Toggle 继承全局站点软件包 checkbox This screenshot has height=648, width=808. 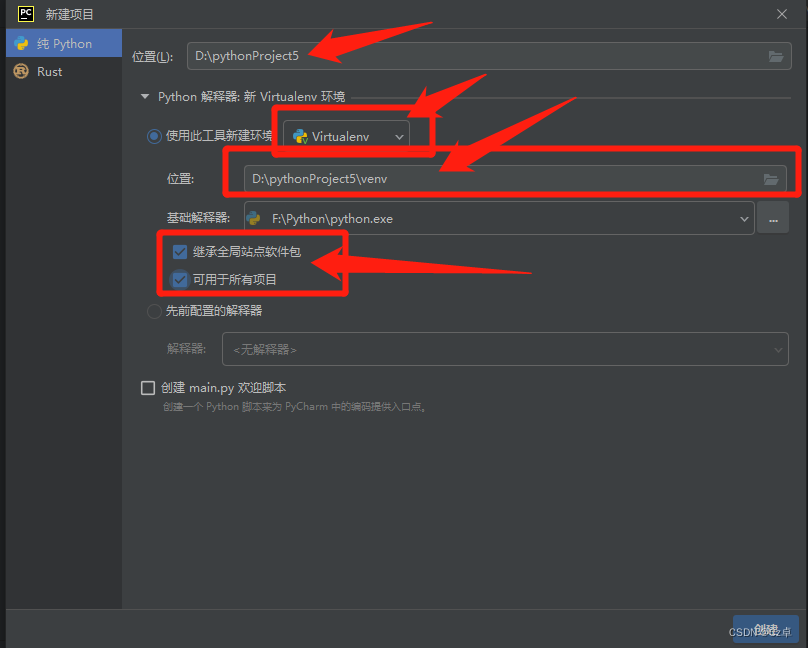tap(179, 252)
